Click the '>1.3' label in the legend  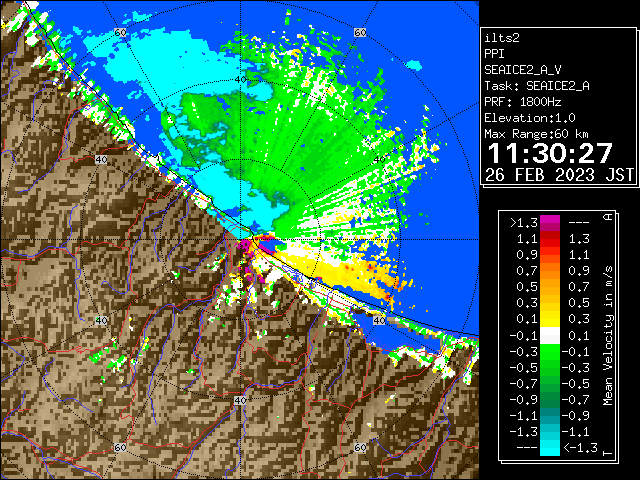click(x=523, y=223)
